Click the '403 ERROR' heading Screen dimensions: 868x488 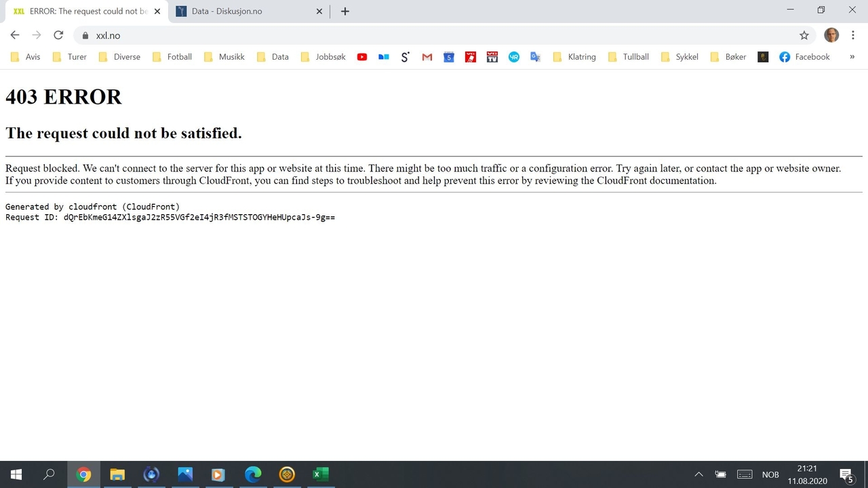pyautogui.click(x=64, y=97)
